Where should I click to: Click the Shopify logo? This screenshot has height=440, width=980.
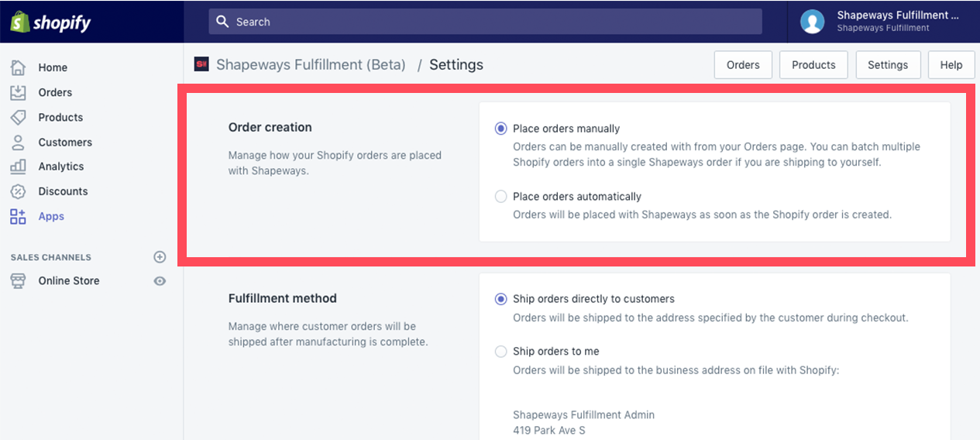click(x=50, y=22)
